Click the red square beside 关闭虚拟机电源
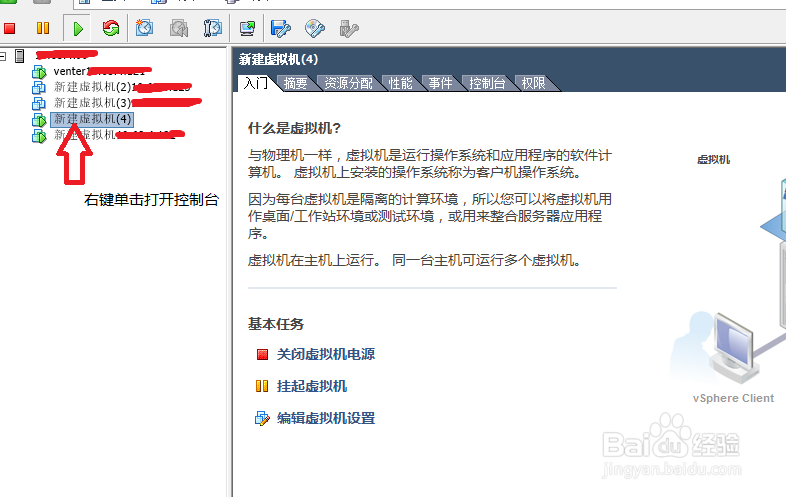 (x=262, y=355)
